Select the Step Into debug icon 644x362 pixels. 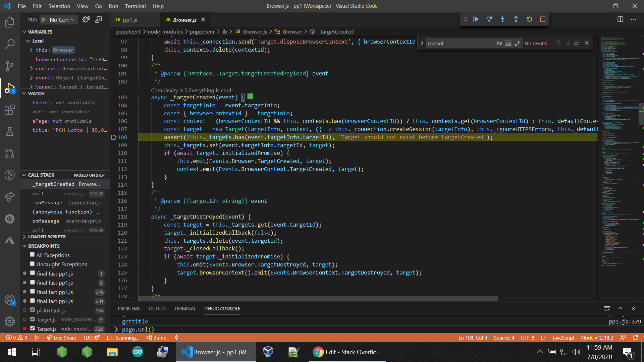click(x=502, y=19)
